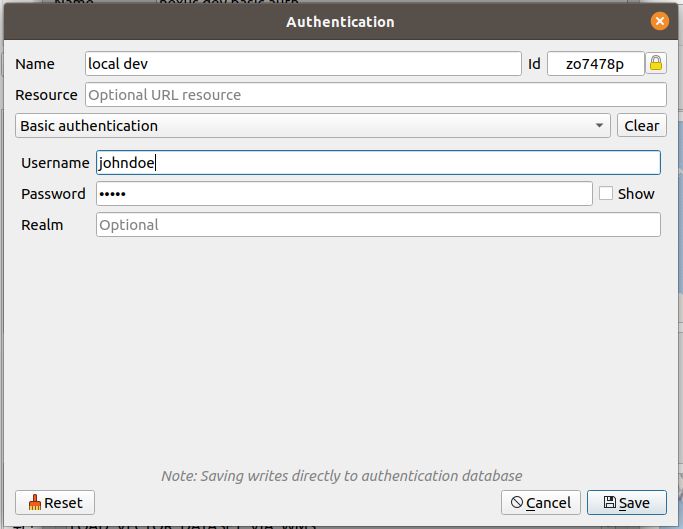Click the yellow padlock icon beside Id
This screenshot has height=529, width=683.
point(656,64)
